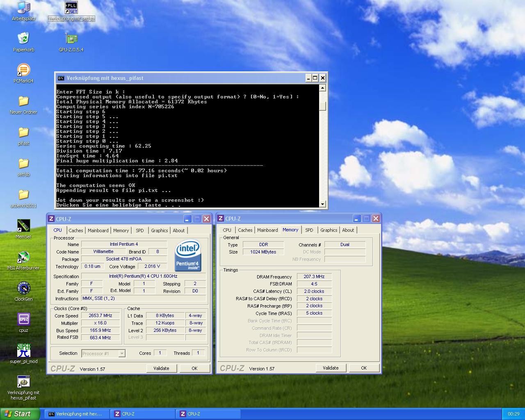525x420 pixels.
Task: Click Validate in the right CPU-Z window
Action: click(x=331, y=368)
